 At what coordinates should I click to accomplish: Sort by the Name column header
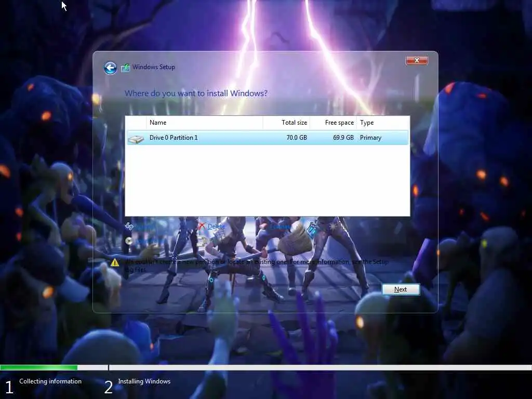tap(204, 123)
